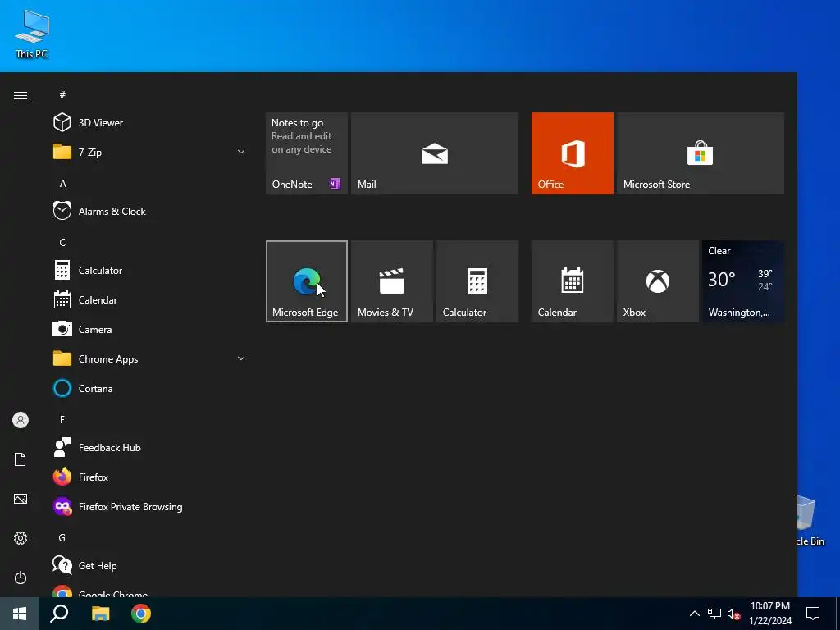This screenshot has width=840, height=630.
Task: Open the Washington weather tile
Action: (743, 281)
